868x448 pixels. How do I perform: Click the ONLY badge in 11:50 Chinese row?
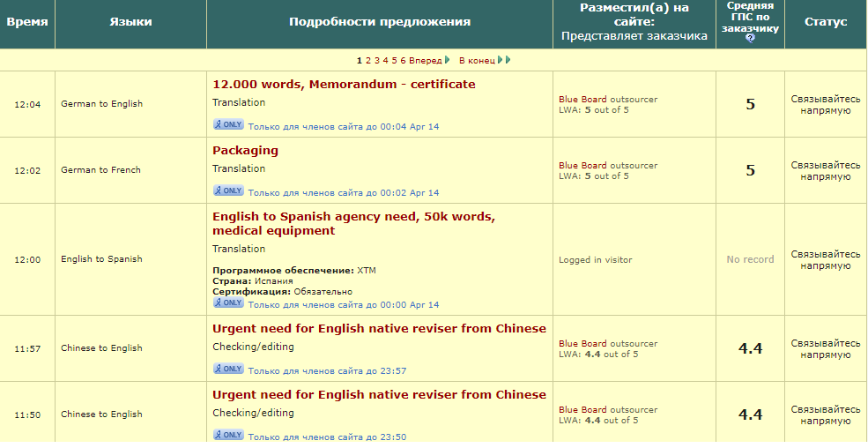(228, 435)
